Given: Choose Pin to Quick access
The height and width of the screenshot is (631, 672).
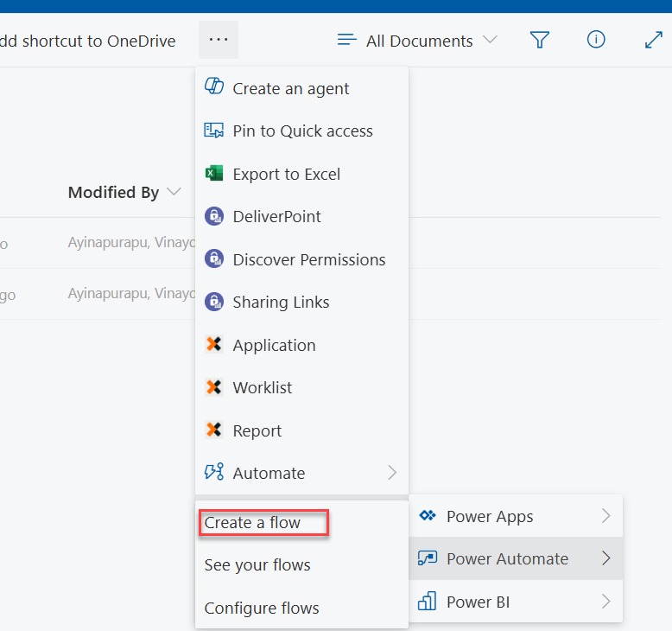Looking at the screenshot, I should tap(302, 131).
